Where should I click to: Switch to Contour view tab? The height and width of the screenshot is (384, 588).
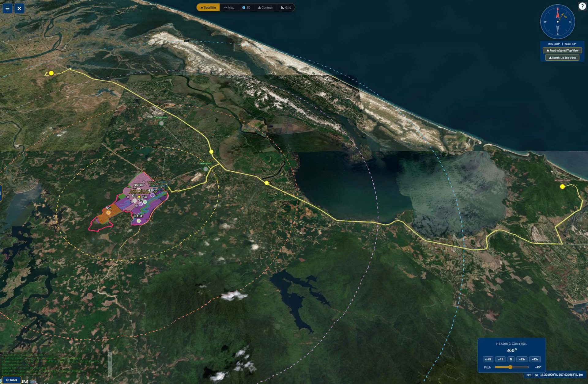click(266, 7)
